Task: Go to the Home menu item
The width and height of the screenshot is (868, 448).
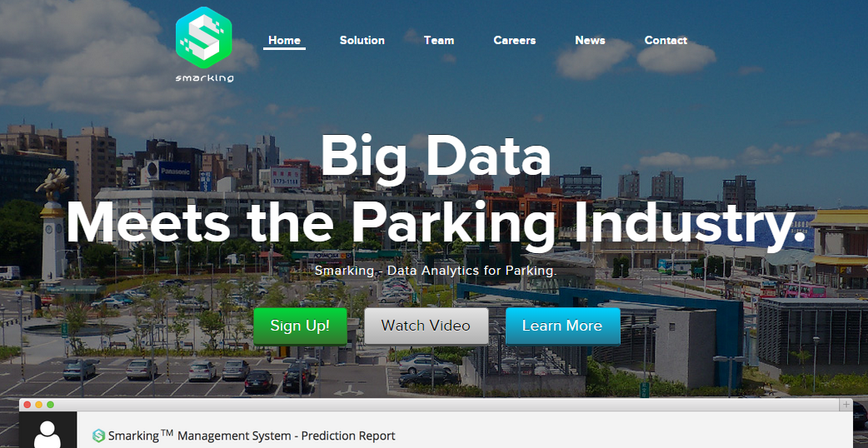Action: point(284,40)
